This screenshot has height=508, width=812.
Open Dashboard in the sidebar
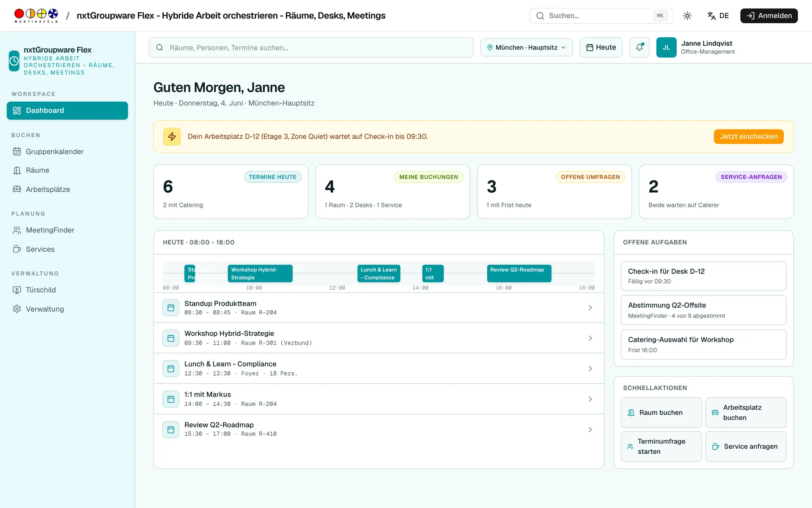[67, 110]
